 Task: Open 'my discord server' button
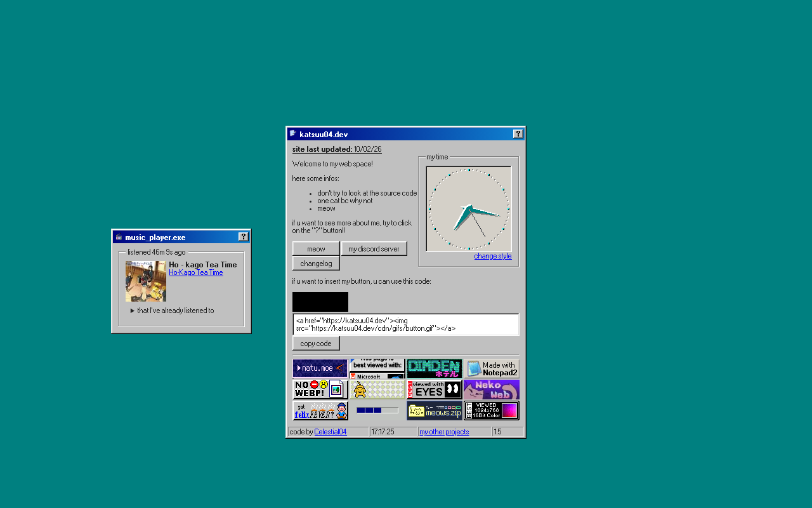[374, 249]
